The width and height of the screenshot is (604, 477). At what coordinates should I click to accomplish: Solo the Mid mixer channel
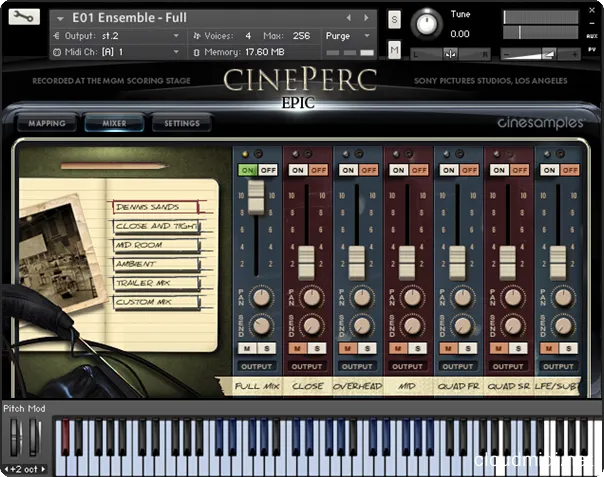pyautogui.click(x=417, y=347)
